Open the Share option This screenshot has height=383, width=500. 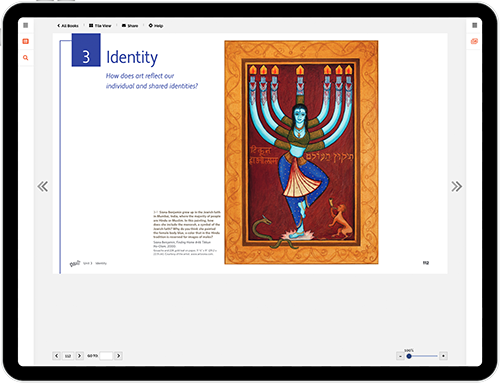130,26
